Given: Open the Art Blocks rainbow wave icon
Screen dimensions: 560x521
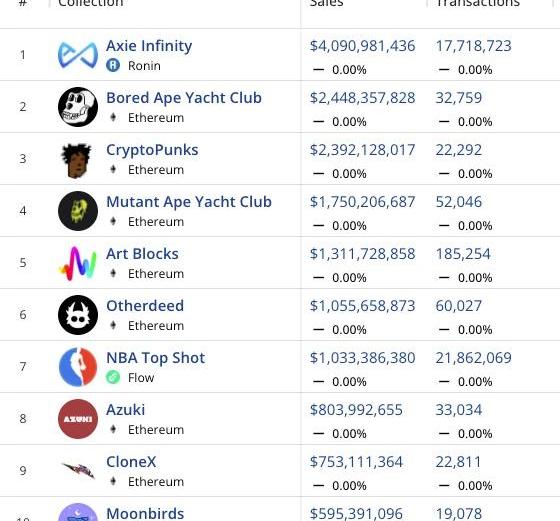Looking at the screenshot, I should (x=78, y=263).
